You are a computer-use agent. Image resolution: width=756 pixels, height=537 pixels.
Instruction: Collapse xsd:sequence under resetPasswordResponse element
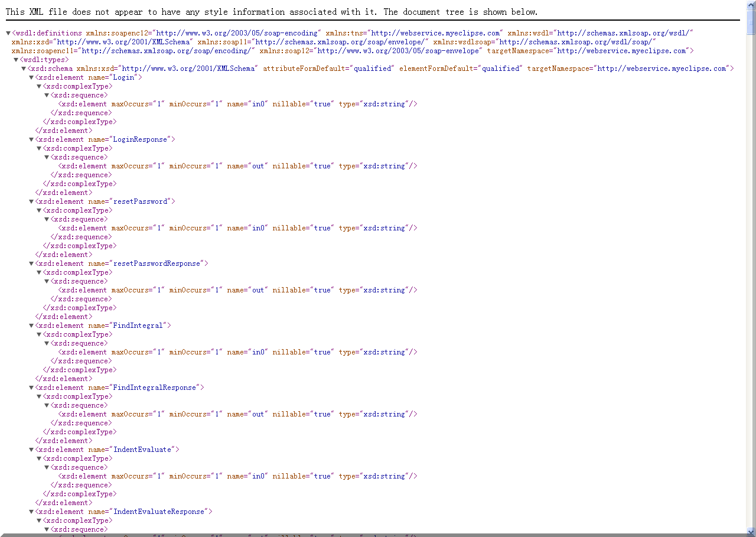click(47, 282)
